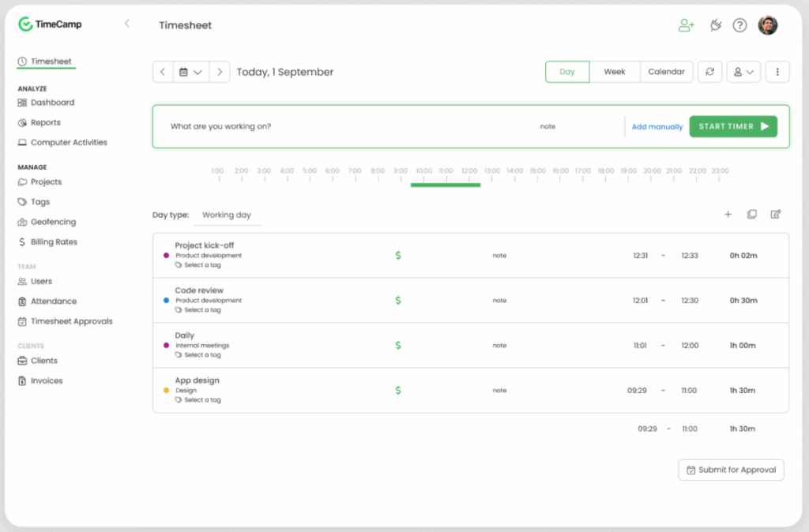The height and width of the screenshot is (532, 809).
Task: Click the blue color dot of Code review
Action: click(166, 300)
